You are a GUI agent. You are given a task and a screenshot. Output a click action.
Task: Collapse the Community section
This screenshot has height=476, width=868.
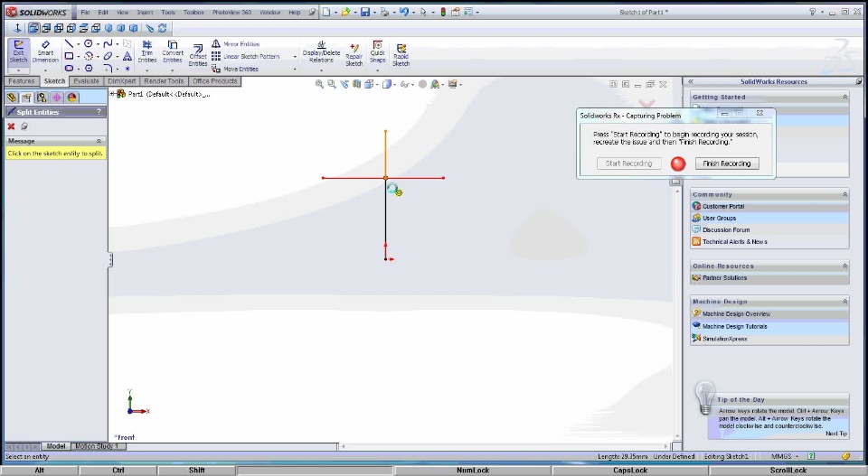tap(844, 194)
